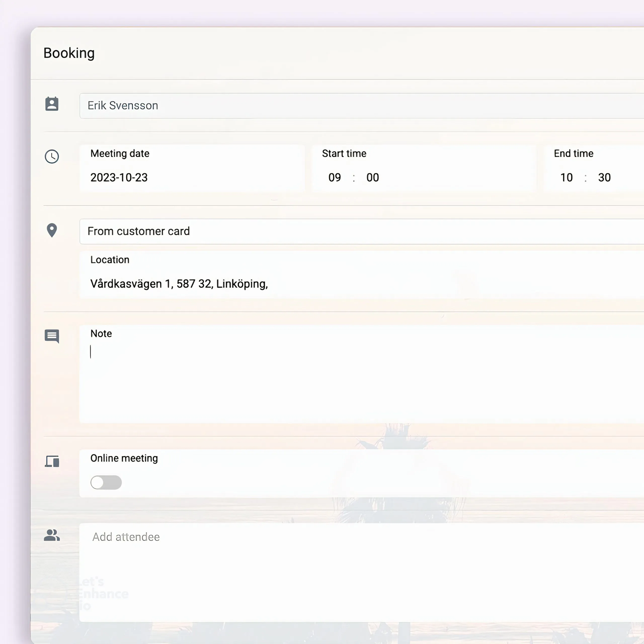Toggle the Online meeting switch

coord(106,482)
